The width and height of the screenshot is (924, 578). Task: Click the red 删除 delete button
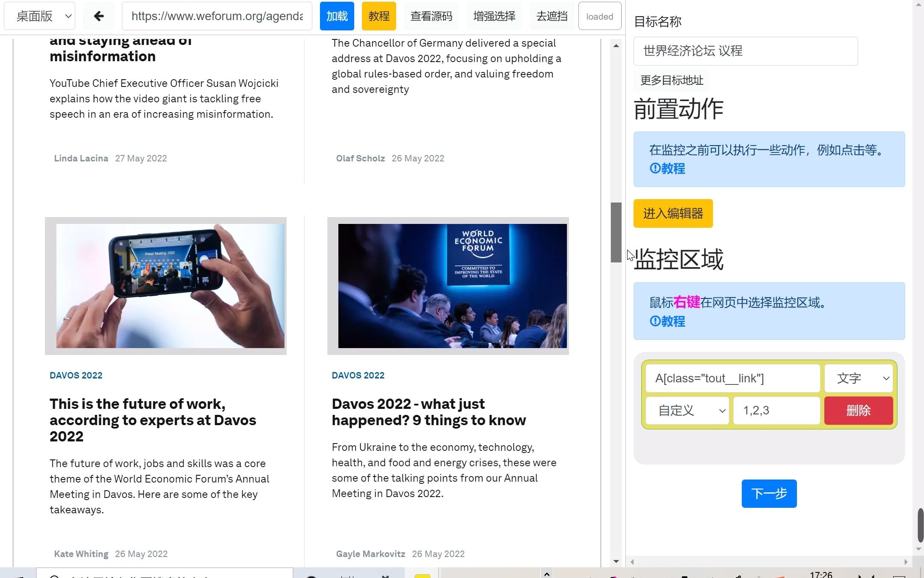click(859, 411)
